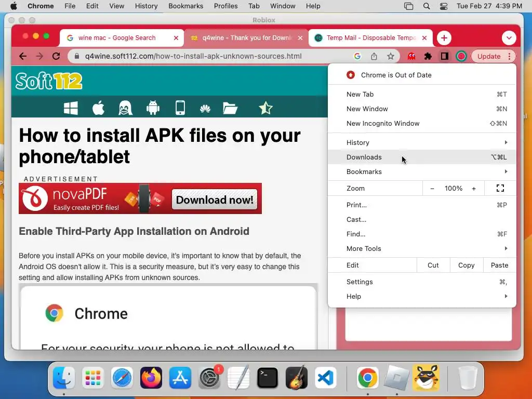Expand the Help submenu in Chrome menu
Screen dimensions: 532x399
coord(422,297)
